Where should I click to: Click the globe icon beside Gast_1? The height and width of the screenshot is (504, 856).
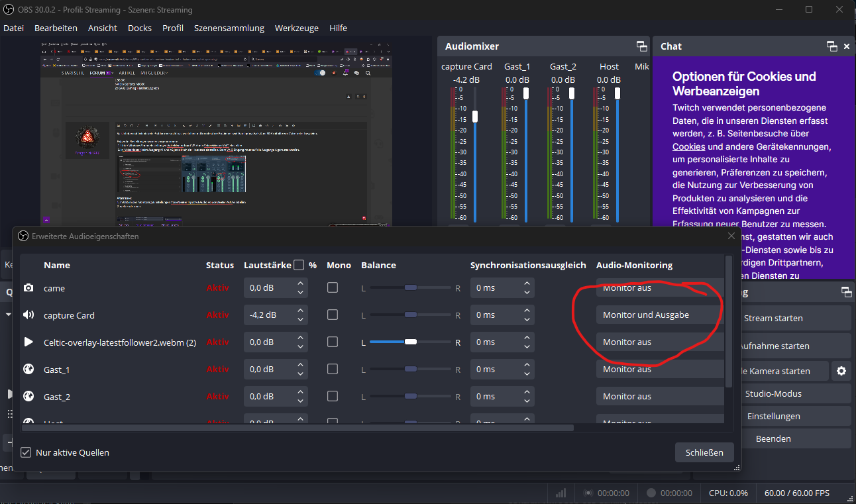click(28, 370)
